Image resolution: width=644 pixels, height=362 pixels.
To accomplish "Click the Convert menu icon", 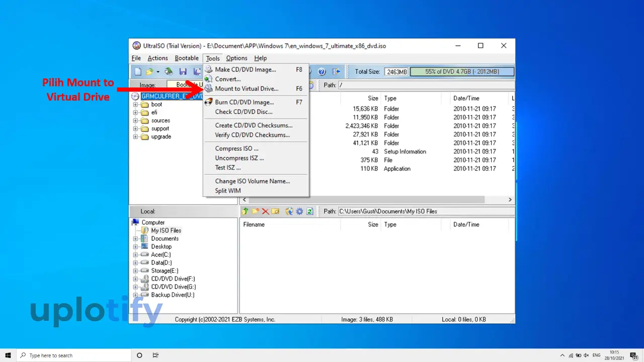I will [209, 79].
